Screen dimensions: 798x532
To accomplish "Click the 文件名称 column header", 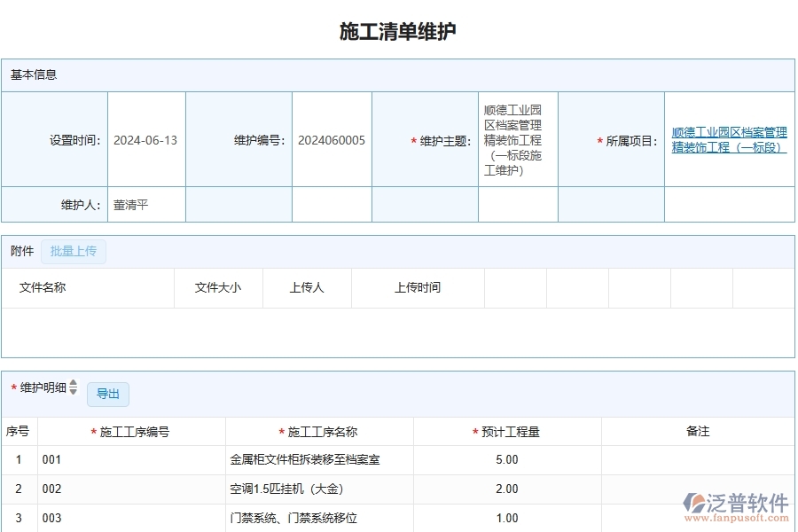I will click(x=42, y=287).
